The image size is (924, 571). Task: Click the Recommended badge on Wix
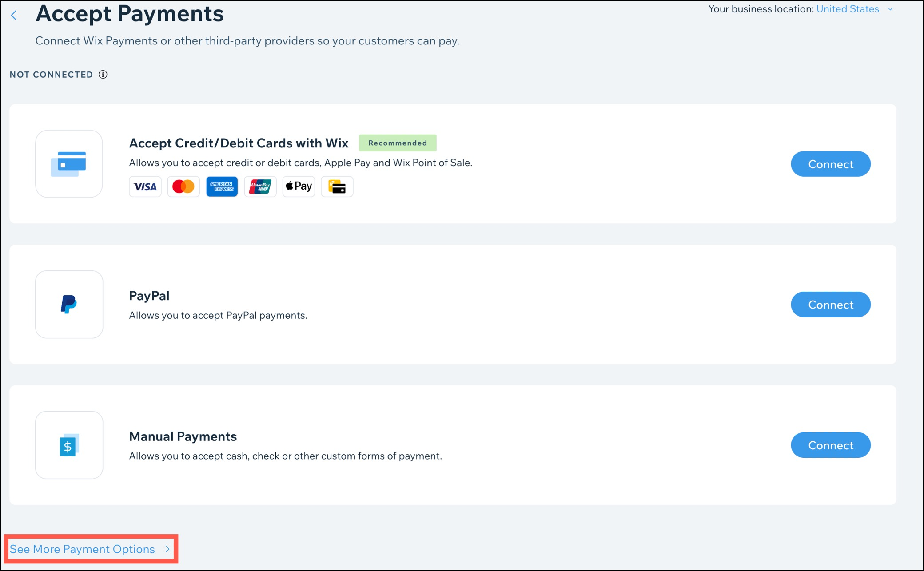(397, 143)
